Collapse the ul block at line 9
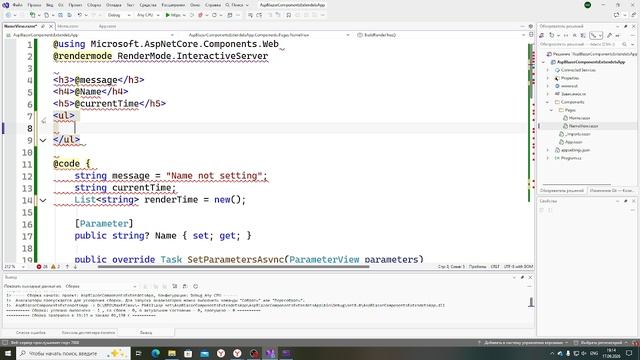This screenshot has height=360, width=640. coord(43,140)
